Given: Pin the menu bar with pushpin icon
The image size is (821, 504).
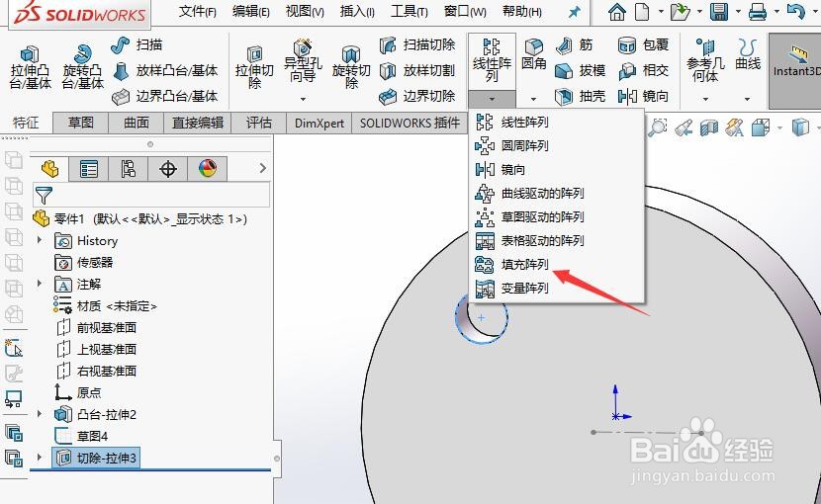Looking at the screenshot, I should (x=575, y=12).
